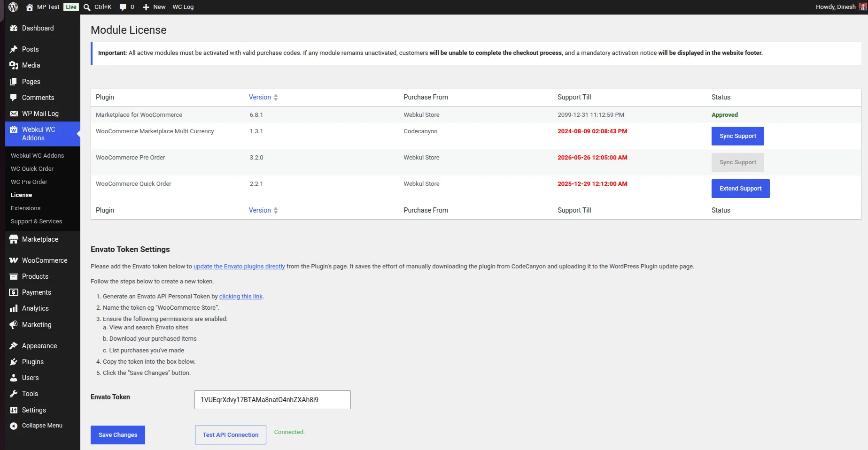
Task: Click the green Connected status text
Action: (x=289, y=432)
